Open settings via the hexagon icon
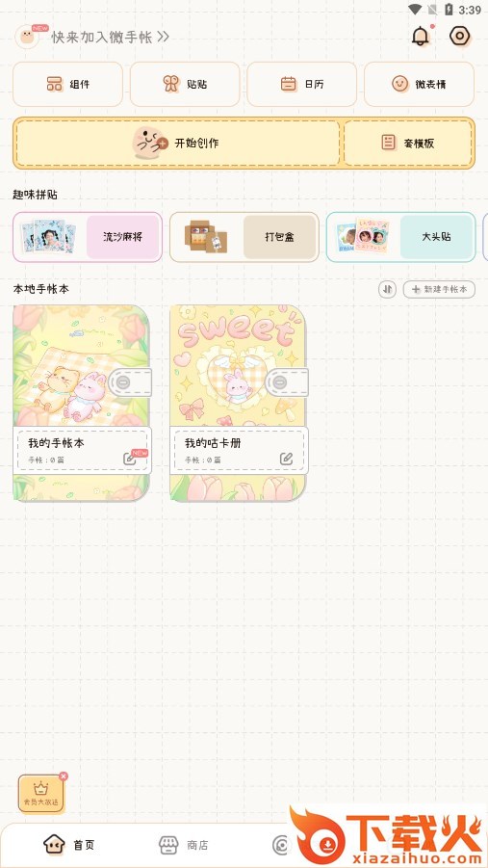 (x=460, y=37)
